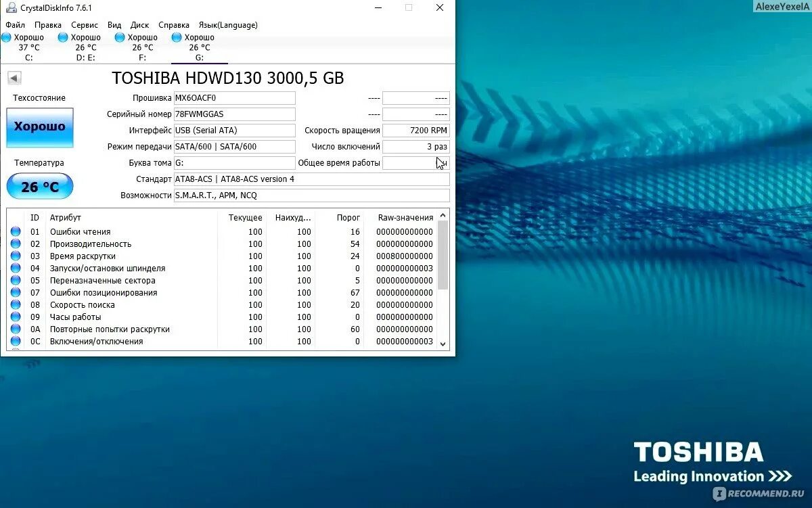Screen dimensions: 812x508
Task: Open the Язык(Language) menu
Action: click(x=228, y=25)
